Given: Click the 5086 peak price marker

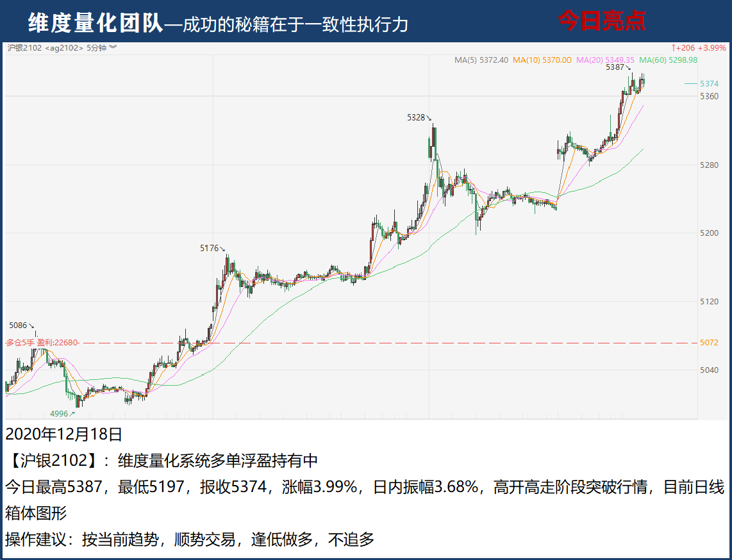Looking at the screenshot, I should coord(19,325).
